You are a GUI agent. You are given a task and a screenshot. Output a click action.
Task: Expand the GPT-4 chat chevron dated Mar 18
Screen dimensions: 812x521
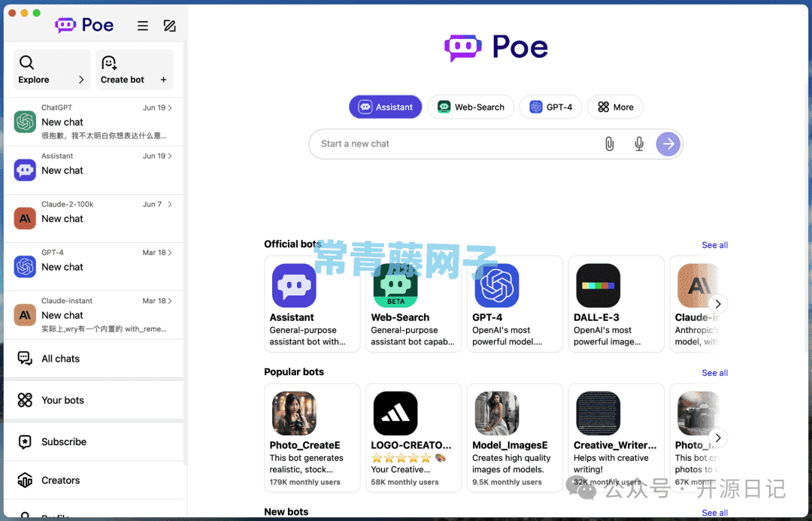coord(170,252)
